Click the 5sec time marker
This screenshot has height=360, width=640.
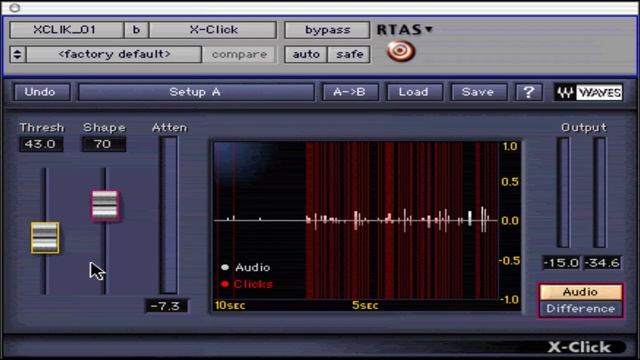tap(365, 305)
